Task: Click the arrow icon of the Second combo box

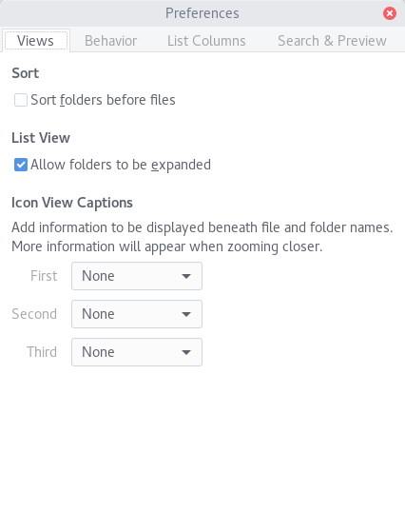Action: click(186, 314)
